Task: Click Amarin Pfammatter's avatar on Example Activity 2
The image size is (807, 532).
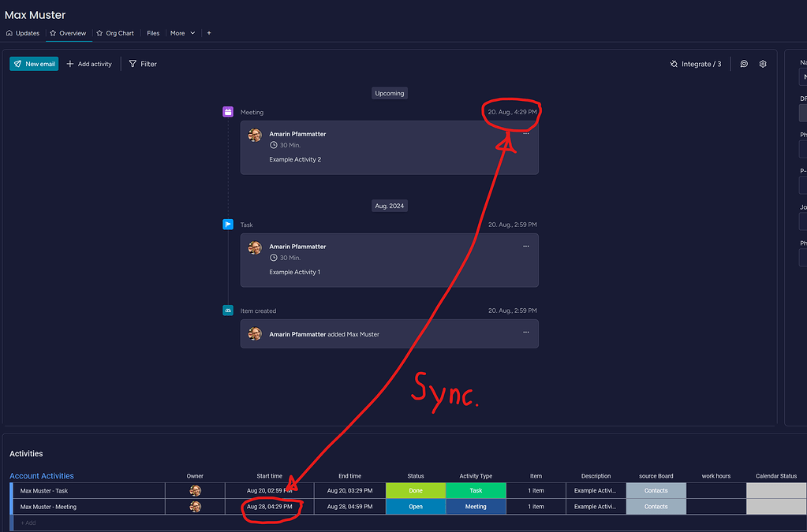Action: click(255, 135)
